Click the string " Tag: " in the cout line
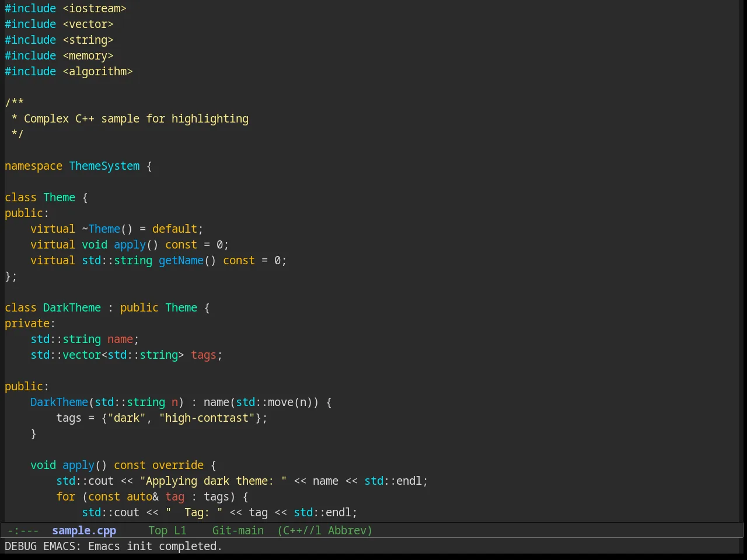 (x=194, y=512)
